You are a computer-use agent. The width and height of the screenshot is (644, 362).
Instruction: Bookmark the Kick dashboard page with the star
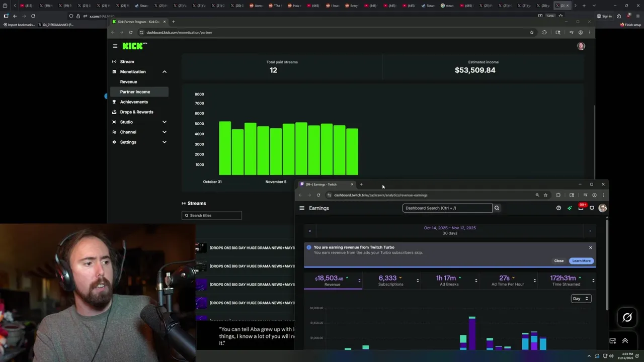point(531,32)
